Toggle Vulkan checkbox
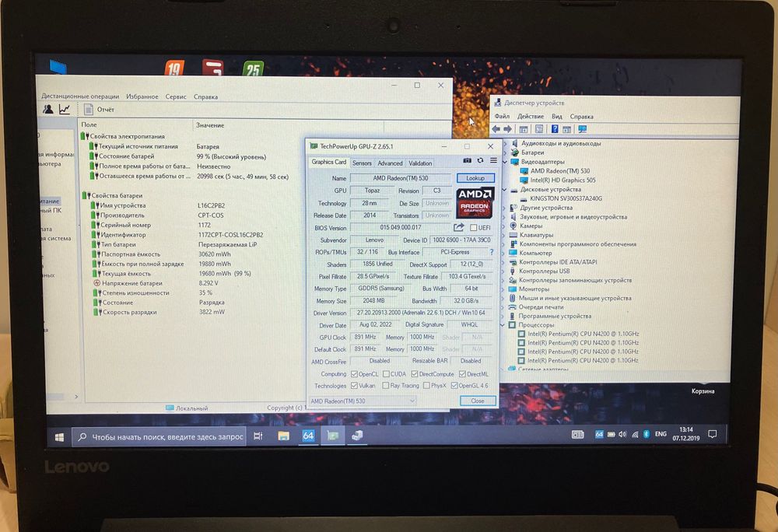The image size is (778, 532). click(x=354, y=385)
